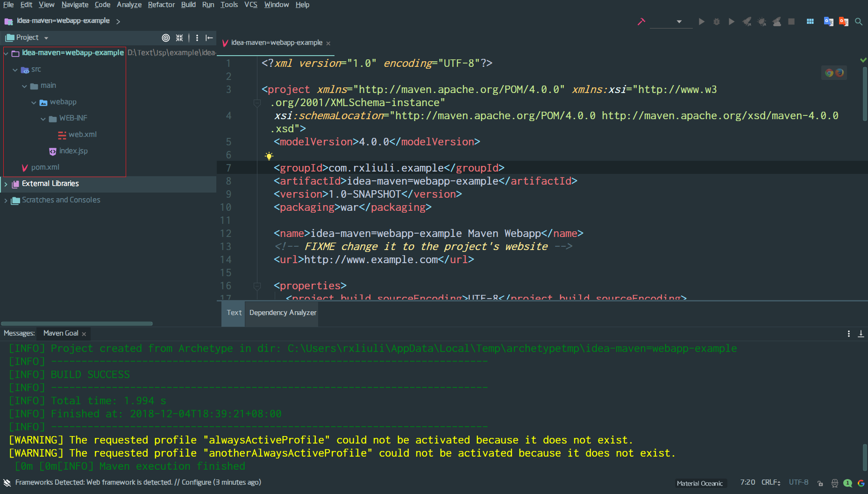This screenshot has height=494, width=868.
Task: Click the Stop square icon
Action: tap(791, 21)
